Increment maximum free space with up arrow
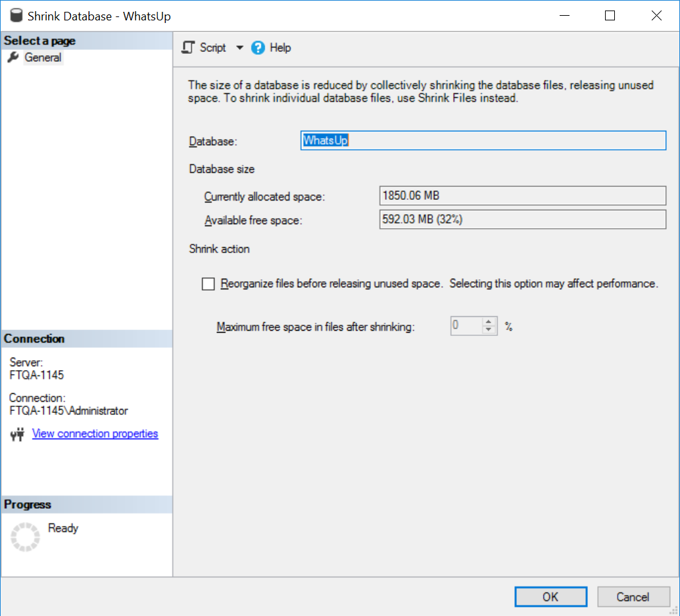This screenshot has height=616, width=680. (x=488, y=321)
